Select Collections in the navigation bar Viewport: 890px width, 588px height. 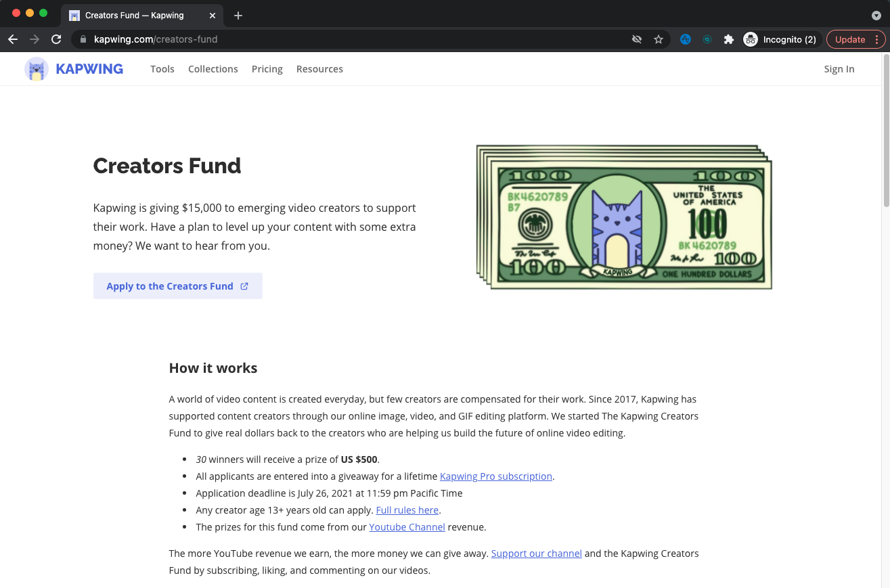pyautogui.click(x=213, y=69)
